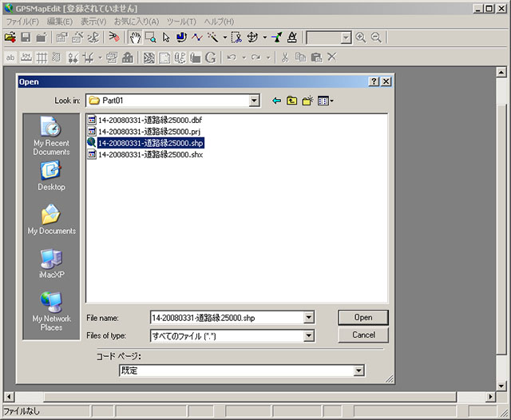Screen dimensions: 511x420
Task: Open My Documents in places bar
Action: tap(51, 220)
